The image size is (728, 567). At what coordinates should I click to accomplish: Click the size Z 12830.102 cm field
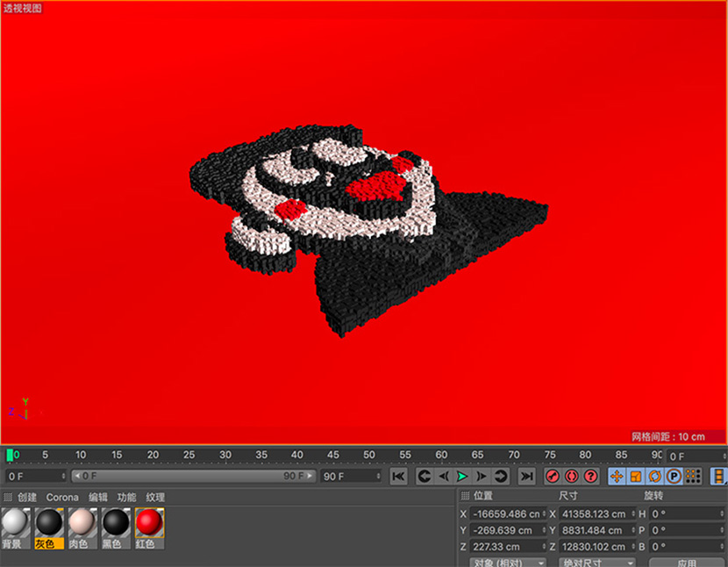point(597,547)
